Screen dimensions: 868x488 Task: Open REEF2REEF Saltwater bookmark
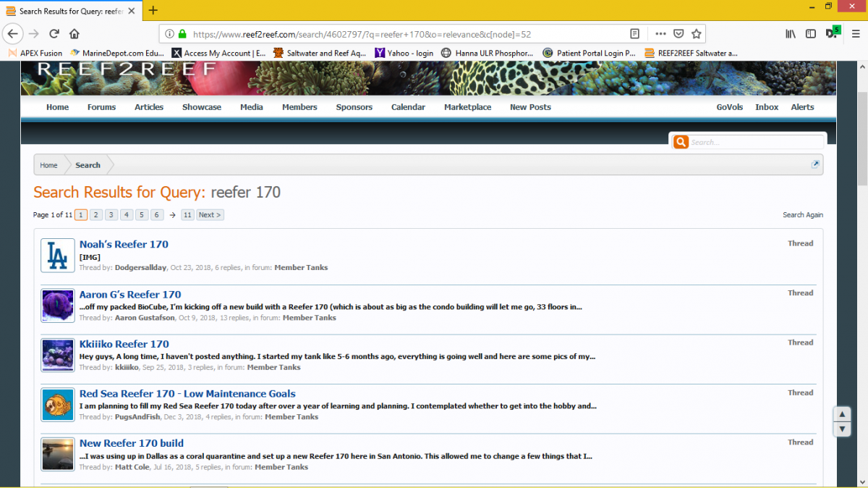(x=692, y=53)
